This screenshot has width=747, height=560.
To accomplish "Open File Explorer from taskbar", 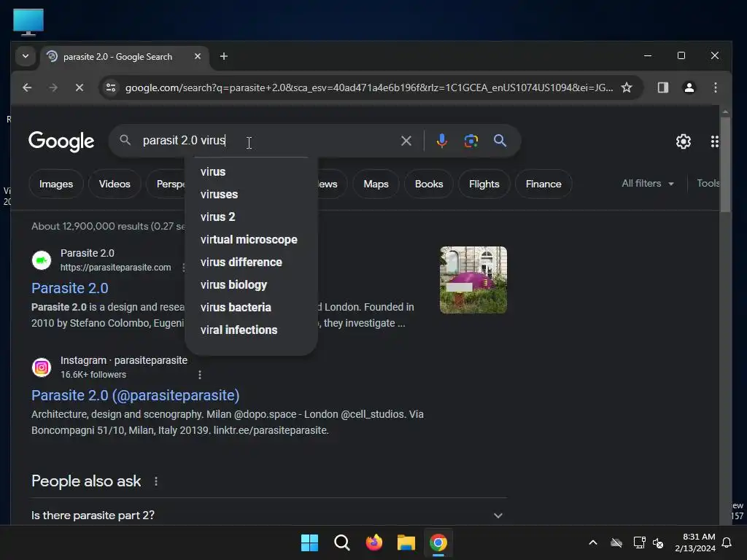I will coord(406,542).
